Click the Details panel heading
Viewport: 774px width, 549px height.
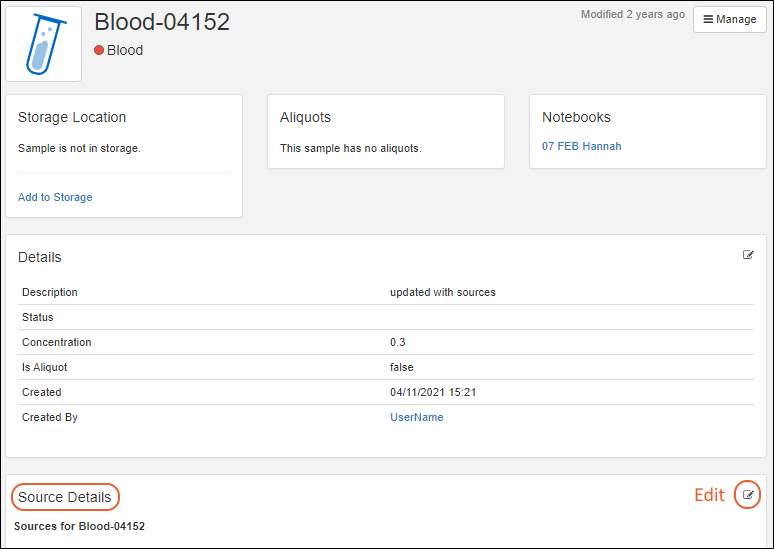[x=40, y=257]
